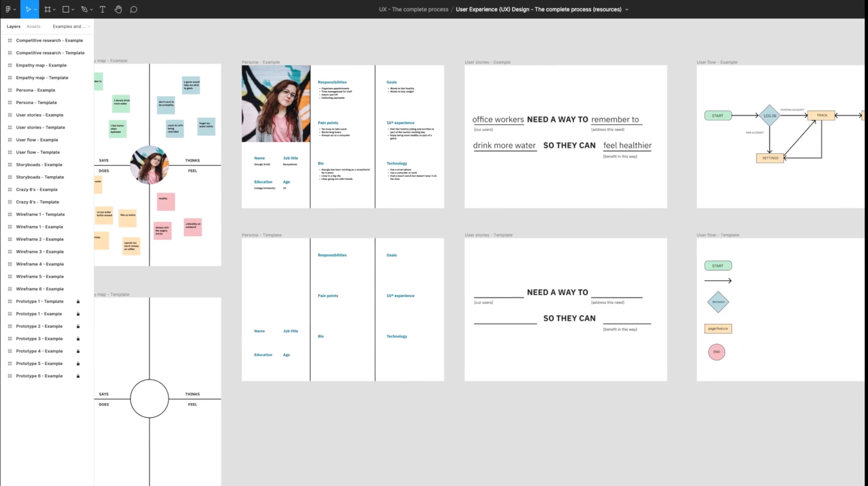This screenshot has width=868, height=486.
Task: Select the Rectangle shape tool
Action: click(x=66, y=9)
